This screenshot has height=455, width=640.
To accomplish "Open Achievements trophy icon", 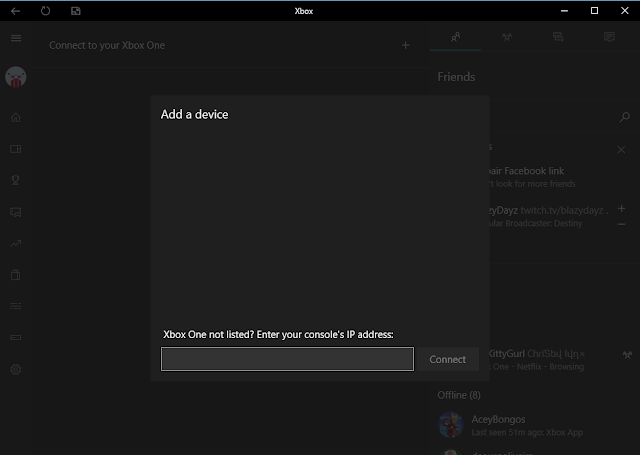I will (16, 180).
